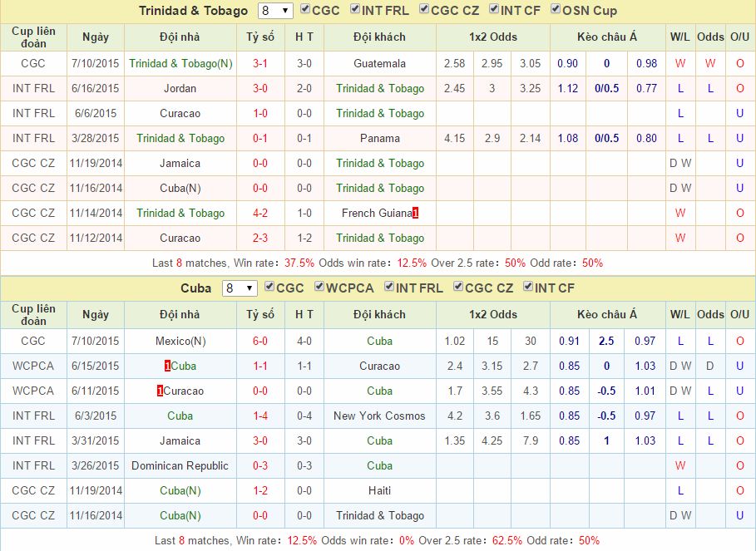
Task: Click red card icon next to French Guiana
Action: point(415,213)
